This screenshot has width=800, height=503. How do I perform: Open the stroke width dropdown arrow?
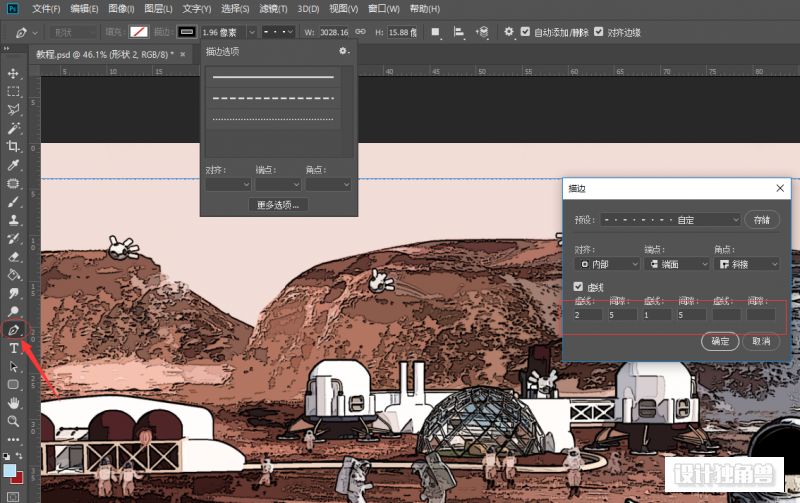[x=252, y=32]
